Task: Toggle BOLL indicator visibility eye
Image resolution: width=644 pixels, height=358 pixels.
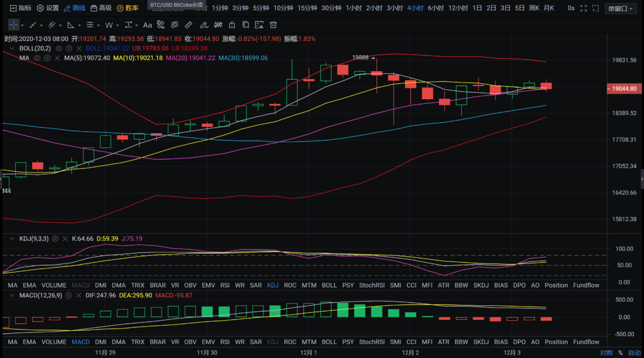Action: click(x=59, y=48)
